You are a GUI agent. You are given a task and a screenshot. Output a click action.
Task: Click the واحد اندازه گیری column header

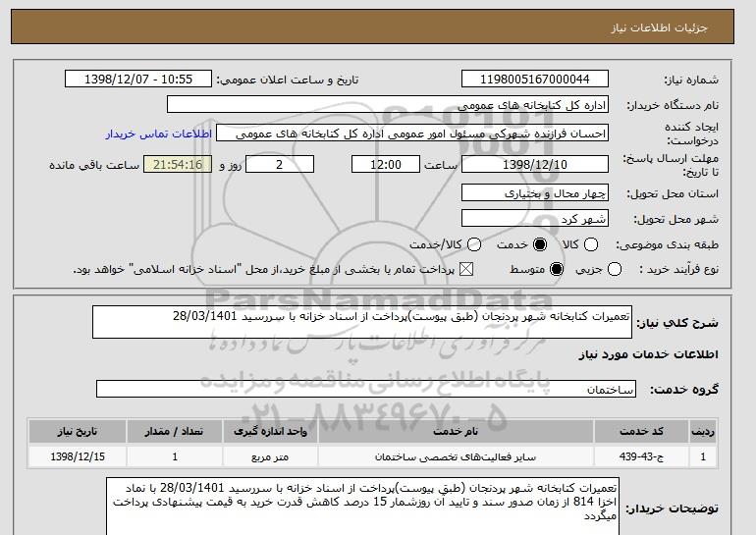[270, 431]
